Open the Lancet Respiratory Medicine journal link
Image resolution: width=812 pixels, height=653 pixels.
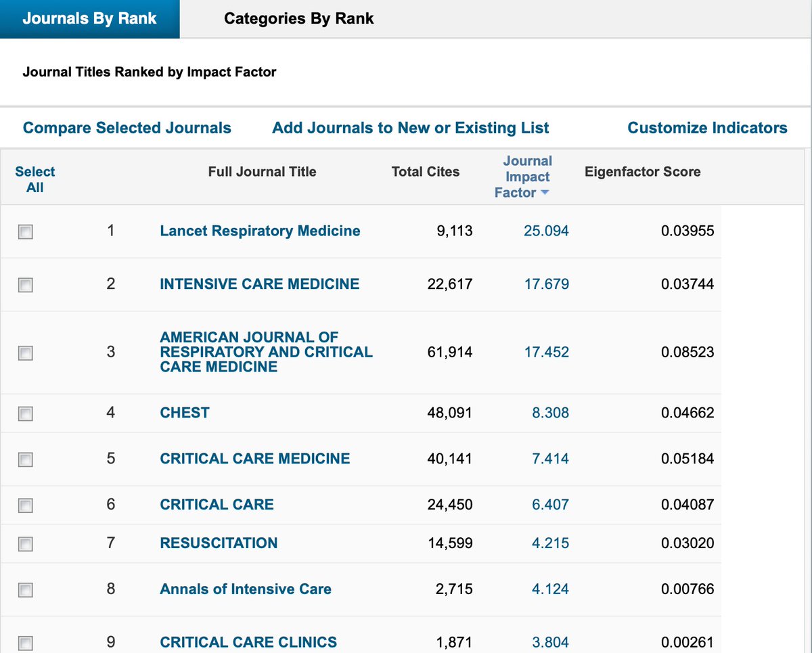coord(260,231)
